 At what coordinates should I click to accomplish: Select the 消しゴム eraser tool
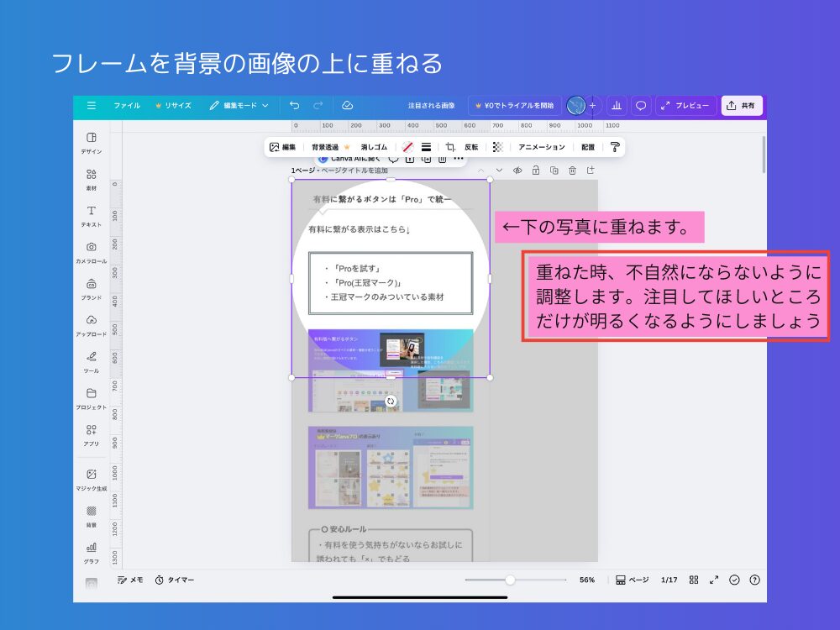(374, 146)
